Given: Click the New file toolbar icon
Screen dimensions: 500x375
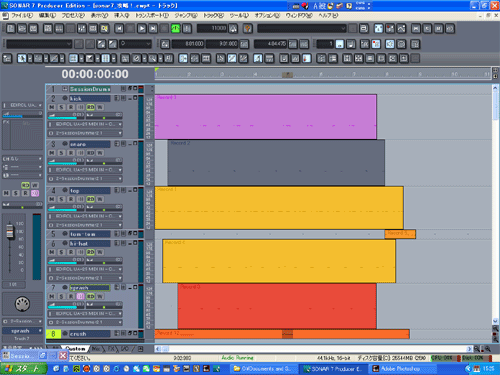Looking at the screenshot, I should click(11, 29).
